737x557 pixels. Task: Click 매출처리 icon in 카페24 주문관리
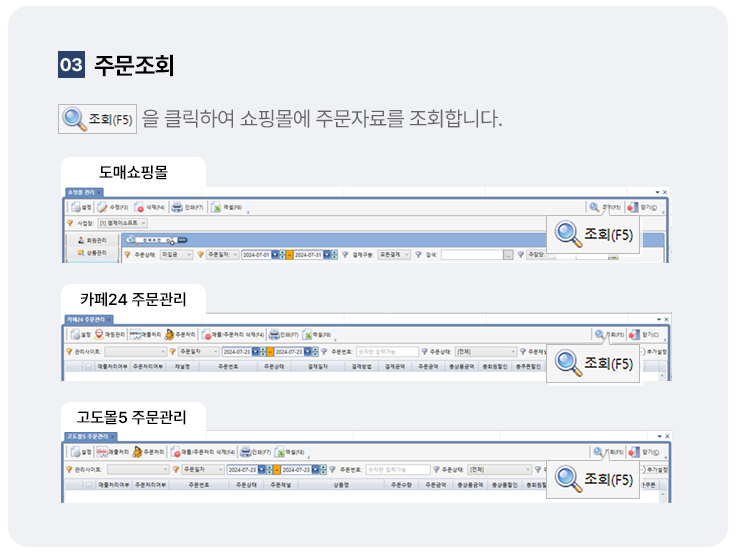click(x=135, y=335)
